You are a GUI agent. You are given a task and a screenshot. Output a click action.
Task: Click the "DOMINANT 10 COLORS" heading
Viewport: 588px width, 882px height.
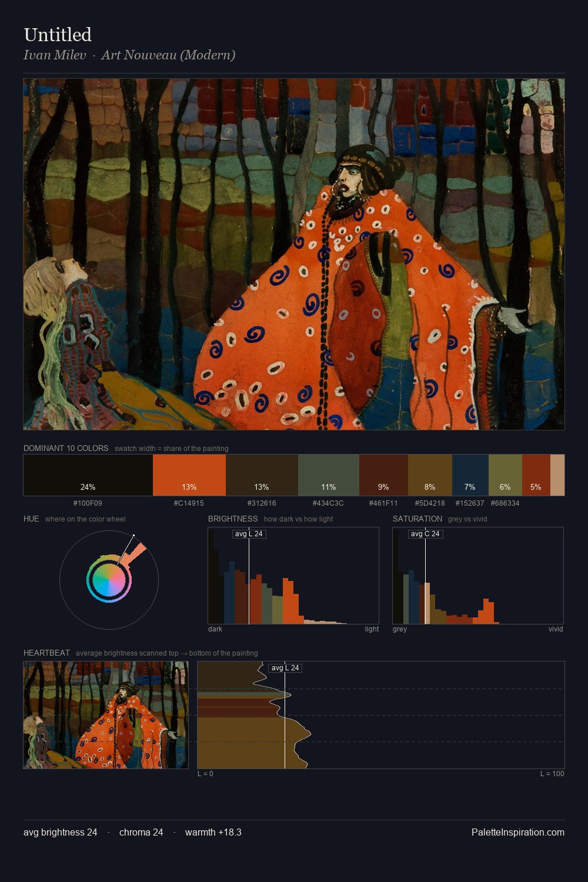tap(66, 448)
